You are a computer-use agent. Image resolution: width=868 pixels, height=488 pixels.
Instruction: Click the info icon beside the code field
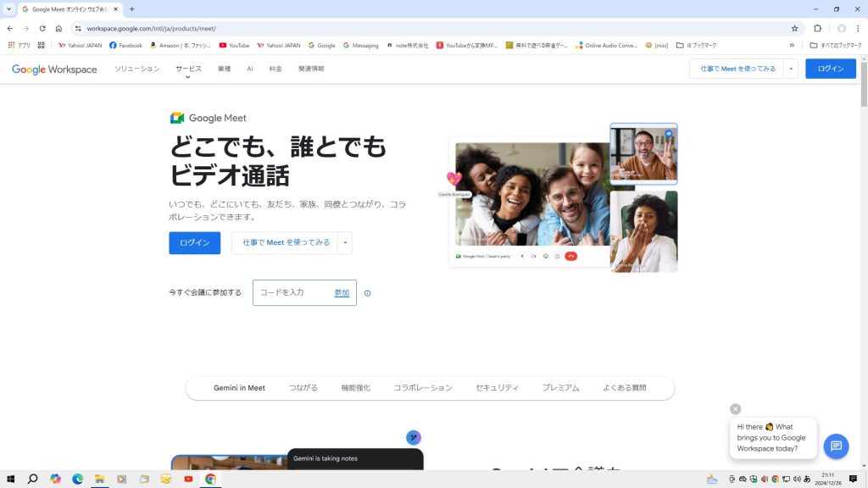[368, 293]
